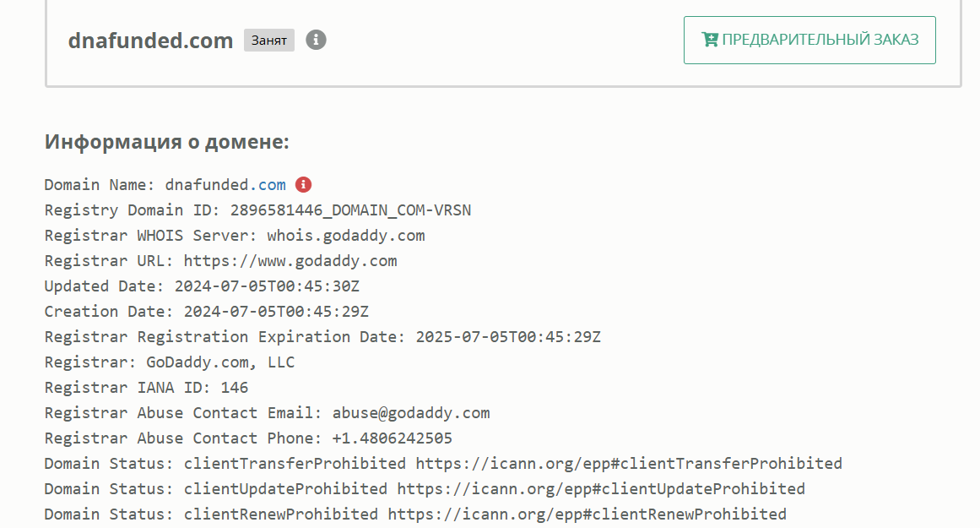Click the abuse@godaddy.com email address
The width and height of the screenshot is (980, 528).
(x=410, y=413)
